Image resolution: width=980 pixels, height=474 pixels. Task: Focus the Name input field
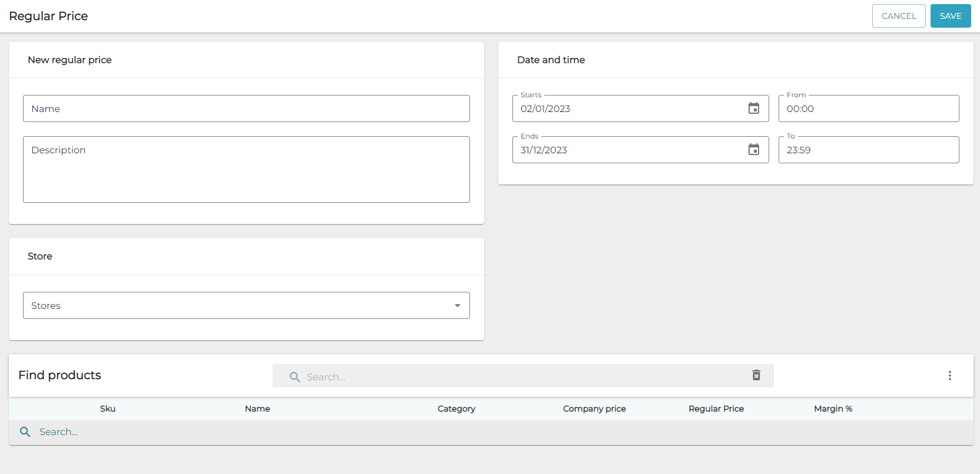(x=246, y=108)
